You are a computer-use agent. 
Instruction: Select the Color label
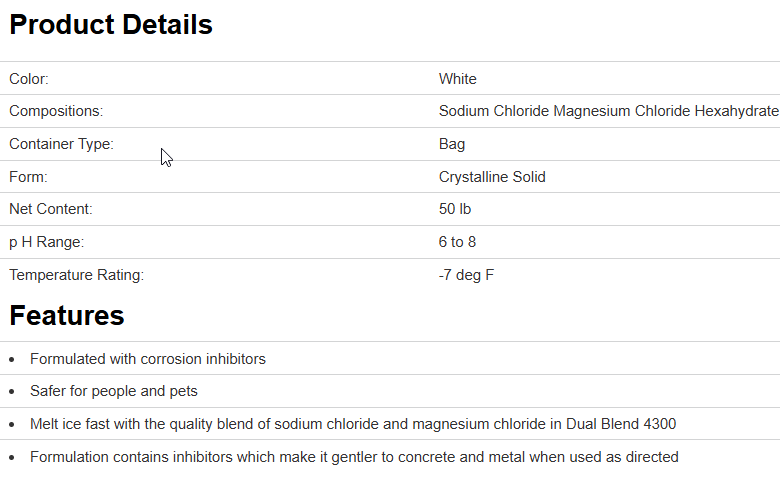click(29, 79)
